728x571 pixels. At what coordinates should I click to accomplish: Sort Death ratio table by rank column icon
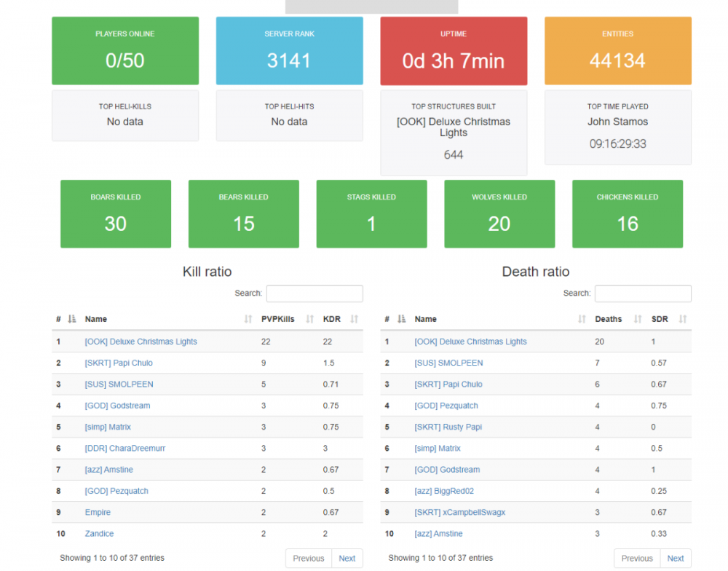pos(401,319)
